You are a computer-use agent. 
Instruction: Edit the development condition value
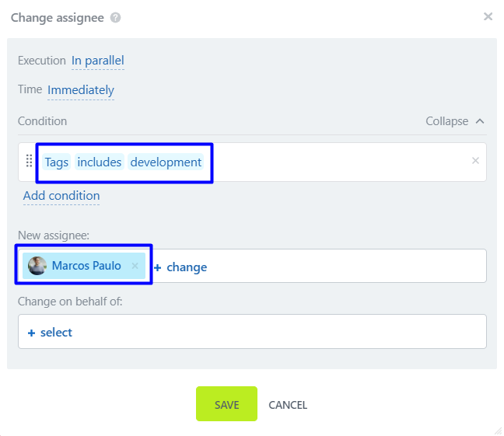tap(166, 162)
